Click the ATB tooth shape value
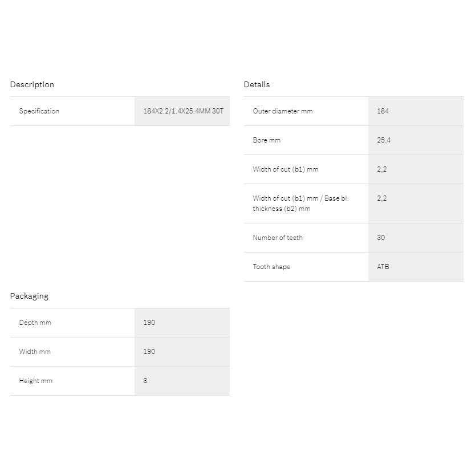The image size is (476, 476). click(383, 267)
